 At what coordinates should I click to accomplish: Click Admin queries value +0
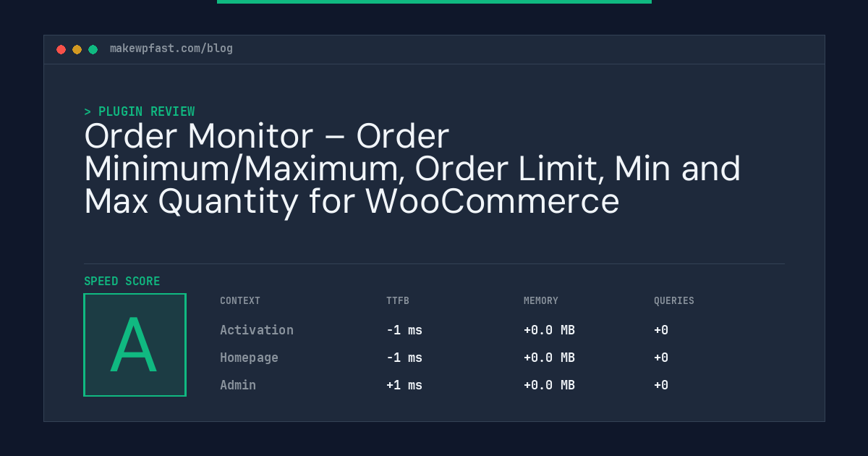pos(661,385)
